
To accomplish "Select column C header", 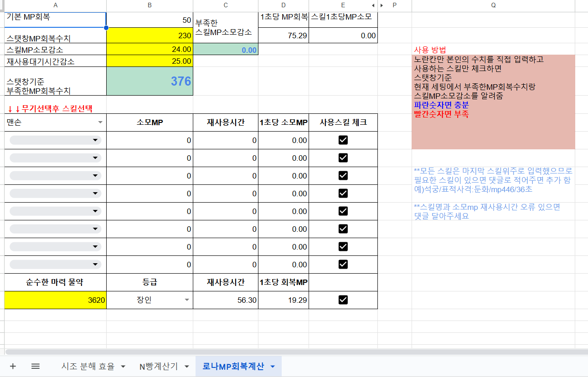I will pyautogui.click(x=226, y=5).
